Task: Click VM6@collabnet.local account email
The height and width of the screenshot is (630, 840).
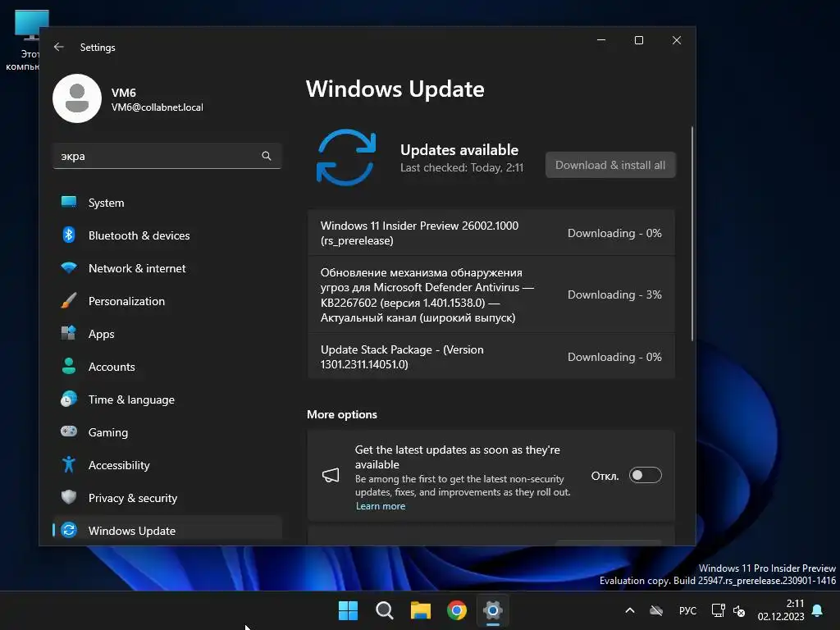Action: click(157, 107)
